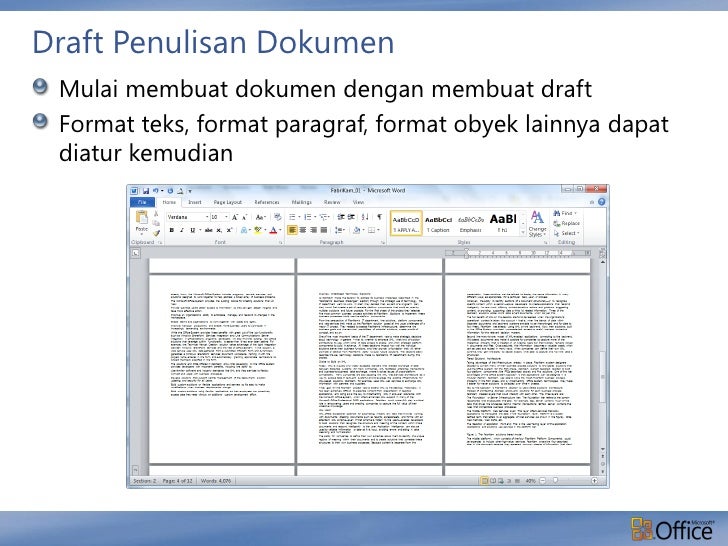Click the Words: 4,076 status entry
Screen dimensions: 728x546
216,481
